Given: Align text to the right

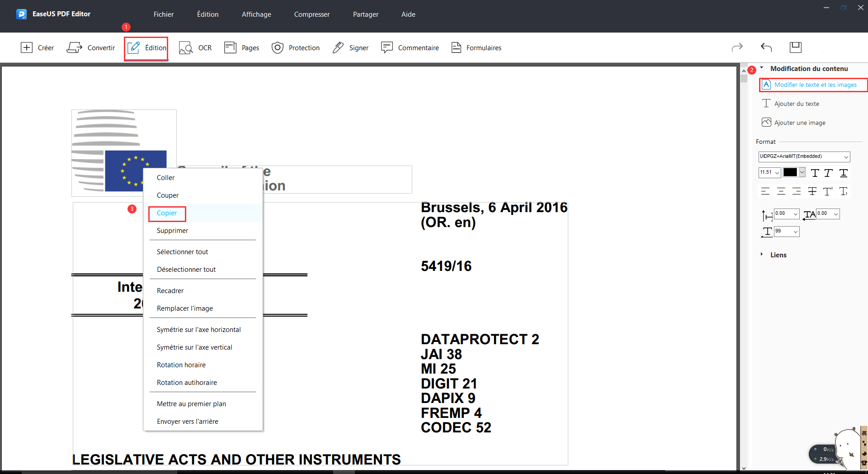Looking at the screenshot, I should click(797, 191).
